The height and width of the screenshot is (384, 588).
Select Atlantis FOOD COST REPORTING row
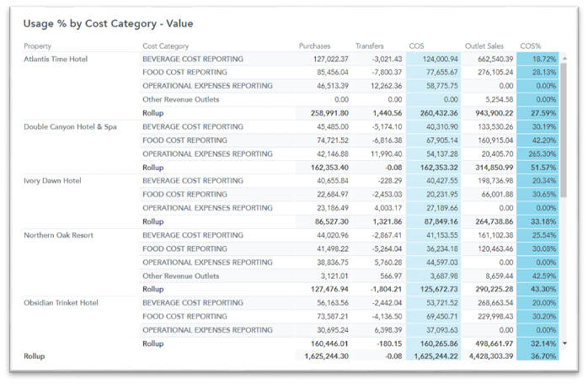[184, 72]
